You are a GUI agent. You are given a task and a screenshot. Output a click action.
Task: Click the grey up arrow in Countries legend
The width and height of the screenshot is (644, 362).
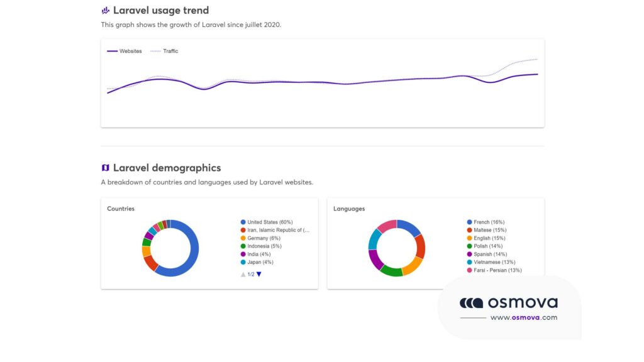tap(243, 274)
